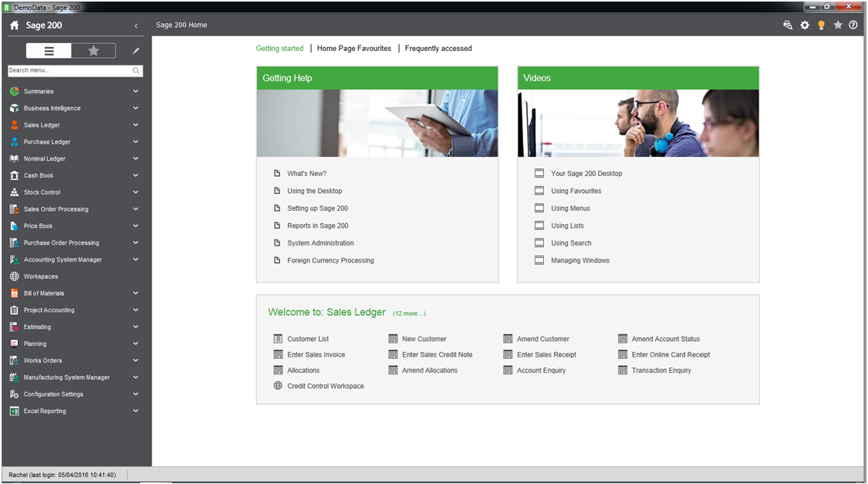Click the Accounting System Manager icon
This screenshot has height=484, width=868.
tap(15, 259)
